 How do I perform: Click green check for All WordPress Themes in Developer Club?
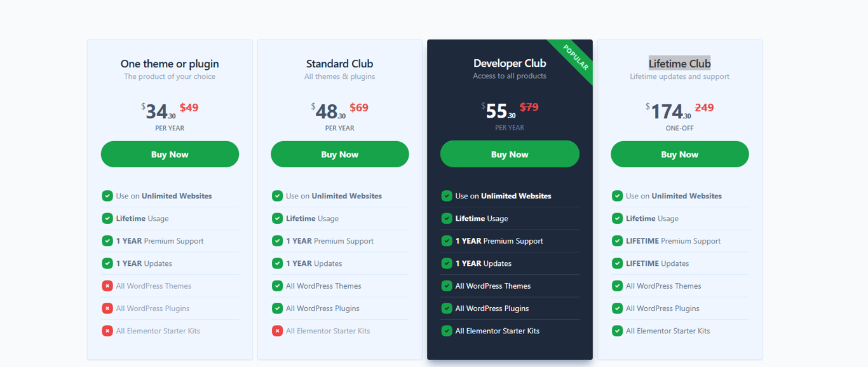pos(447,286)
